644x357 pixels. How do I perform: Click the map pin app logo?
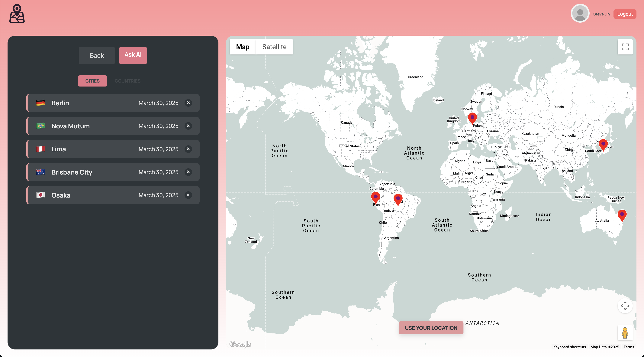click(17, 14)
